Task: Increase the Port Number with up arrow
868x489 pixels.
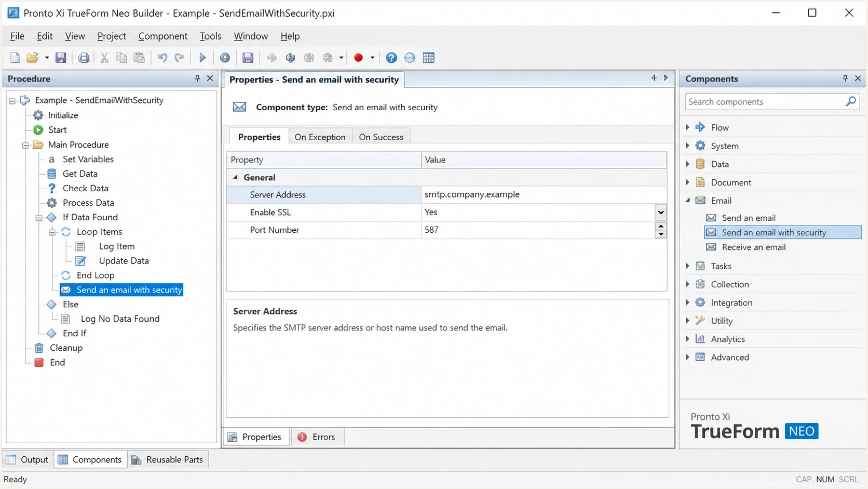Action: [x=660, y=226]
